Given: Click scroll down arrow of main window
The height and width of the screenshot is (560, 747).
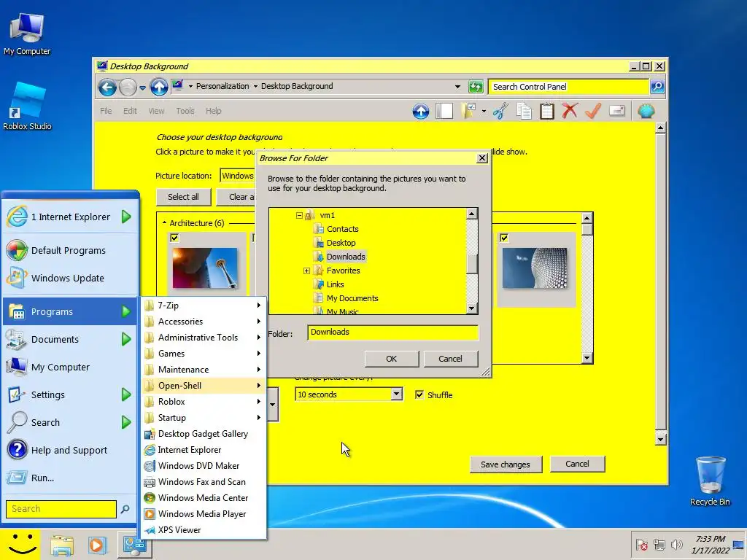Looking at the screenshot, I should (660, 439).
